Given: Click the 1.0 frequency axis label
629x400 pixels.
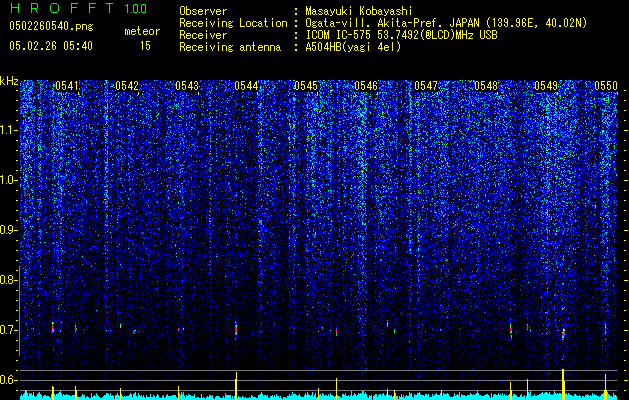Looking at the screenshot, I should point(9,180).
